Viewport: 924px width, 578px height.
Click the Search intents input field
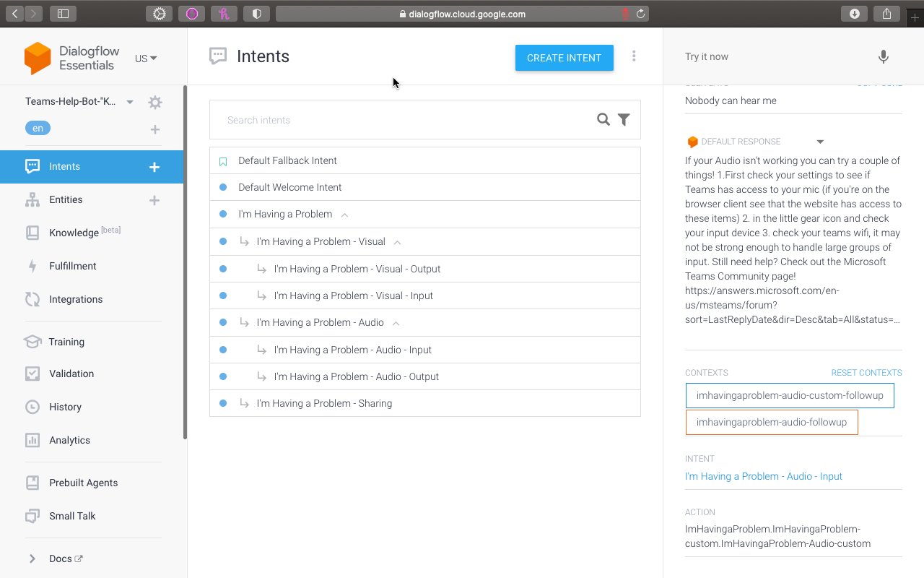point(404,120)
